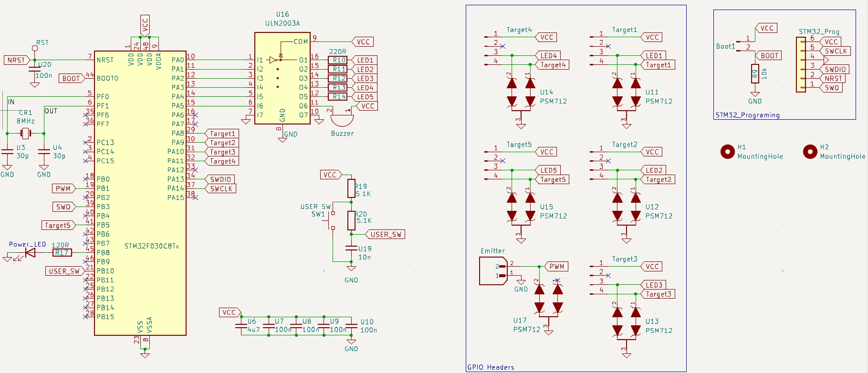The height and width of the screenshot is (373, 868).
Task: Click the U16 ULN2003A reference text
Action: (x=282, y=19)
